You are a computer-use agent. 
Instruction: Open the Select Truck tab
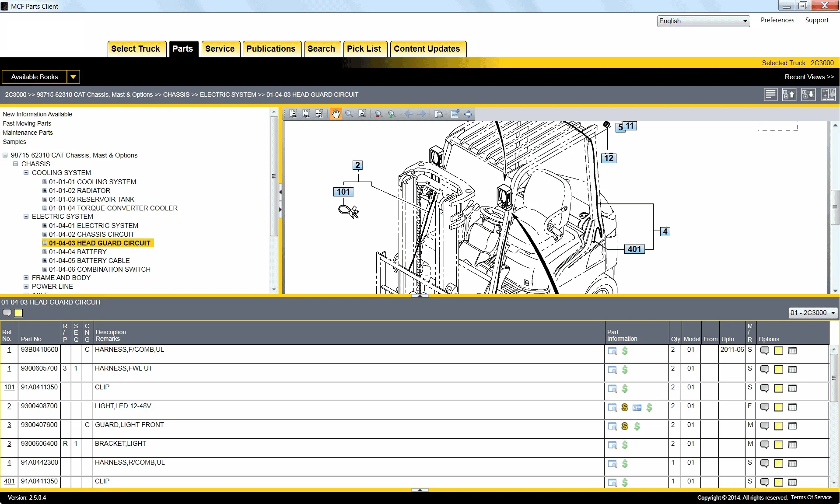136,49
